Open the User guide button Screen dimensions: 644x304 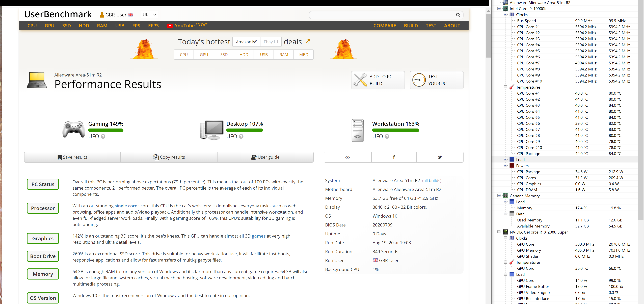point(265,157)
